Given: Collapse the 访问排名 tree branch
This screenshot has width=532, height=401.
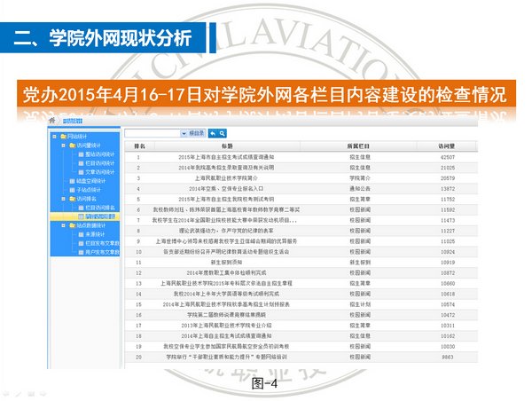Looking at the screenshot, I should (64, 199).
